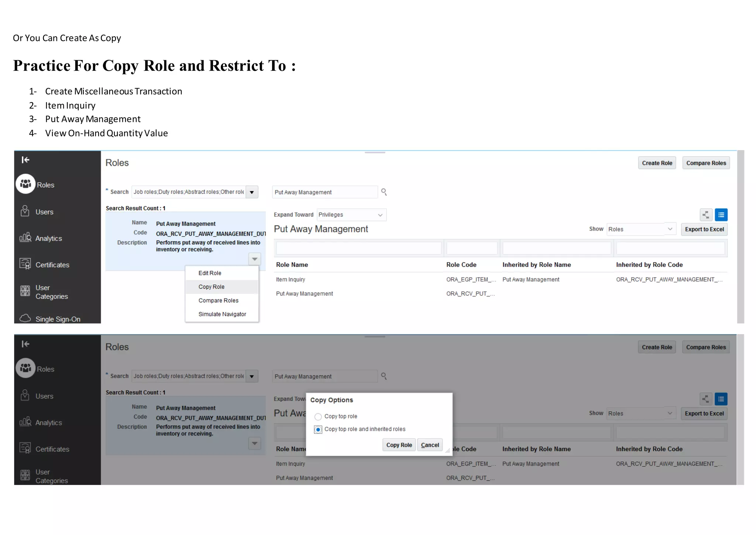Switch to graph view icon in the upper screenshot
The height and width of the screenshot is (535, 756).
click(706, 215)
